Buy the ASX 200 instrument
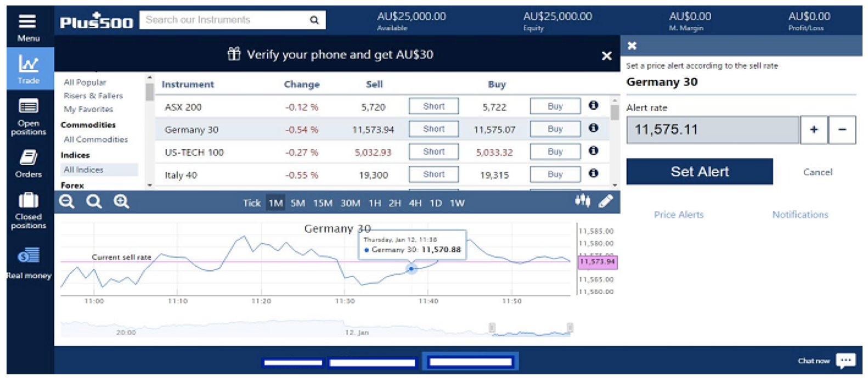Viewport: 868px width, 382px height. pyautogui.click(x=555, y=106)
